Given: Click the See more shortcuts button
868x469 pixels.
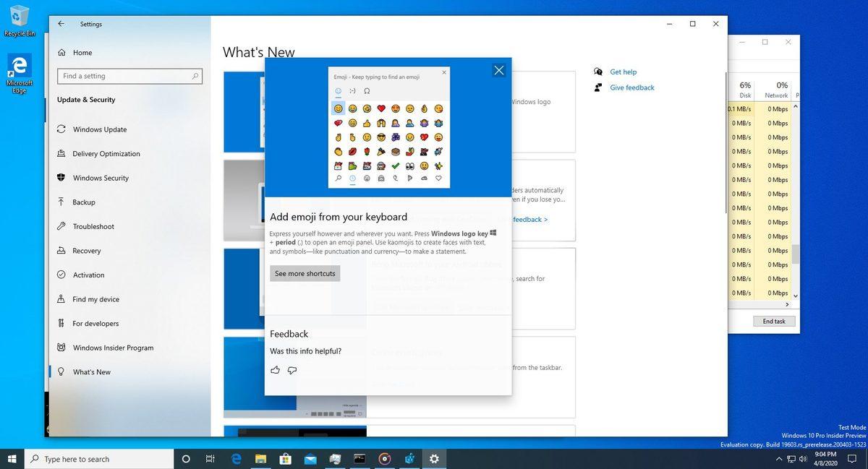Looking at the screenshot, I should click(305, 273).
